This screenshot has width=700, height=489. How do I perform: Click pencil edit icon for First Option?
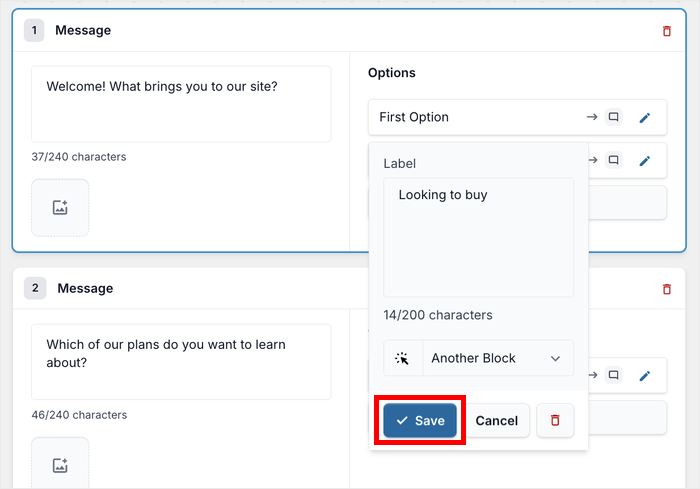pos(645,118)
